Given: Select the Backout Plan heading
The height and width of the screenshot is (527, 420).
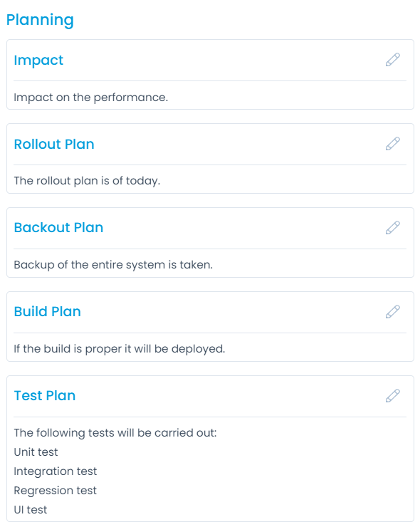Looking at the screenshot, I should [58, 228].
